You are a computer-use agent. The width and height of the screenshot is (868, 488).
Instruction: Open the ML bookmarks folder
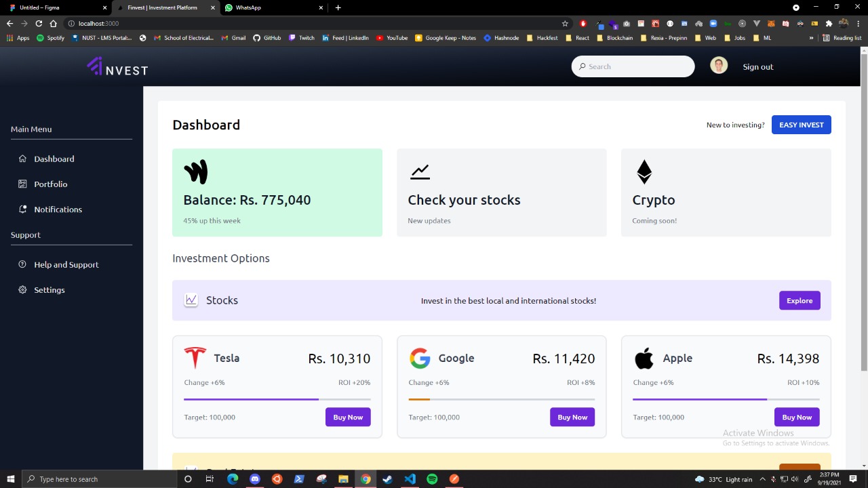point(762,38)
